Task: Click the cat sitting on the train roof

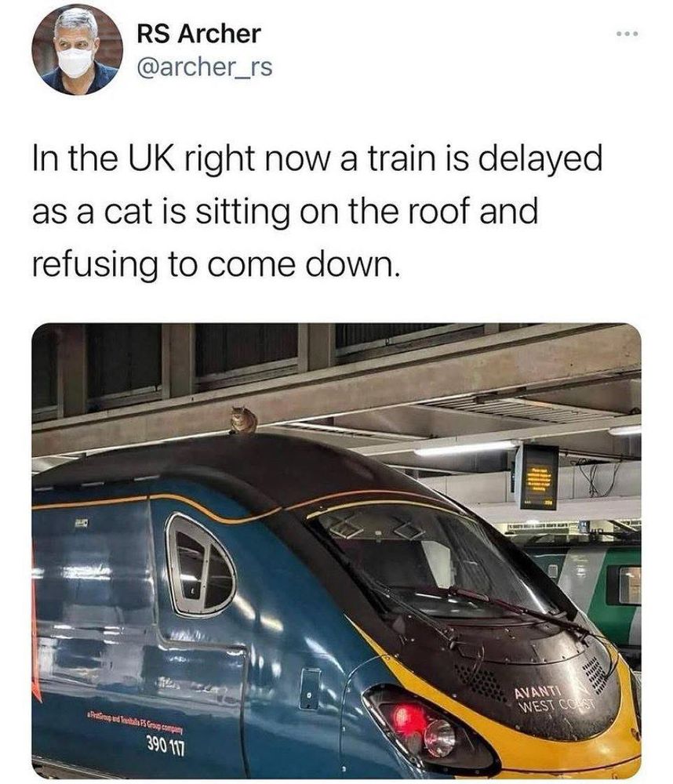Action: tap(244, 420)
